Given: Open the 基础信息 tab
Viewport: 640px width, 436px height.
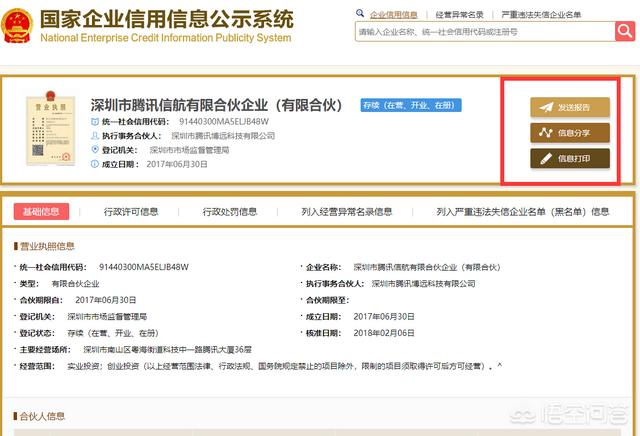Looking at the screenshot, I should (x=42, y=211).
